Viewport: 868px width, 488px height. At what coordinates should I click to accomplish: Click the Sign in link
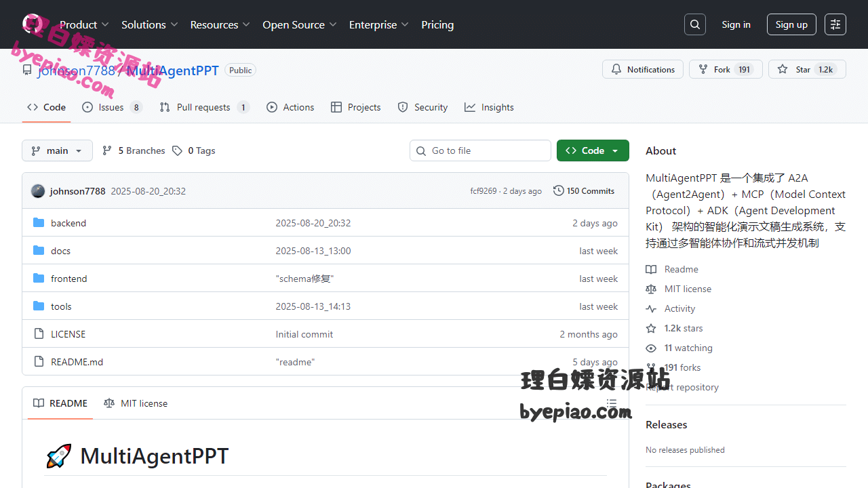click(x=736, y=24)
